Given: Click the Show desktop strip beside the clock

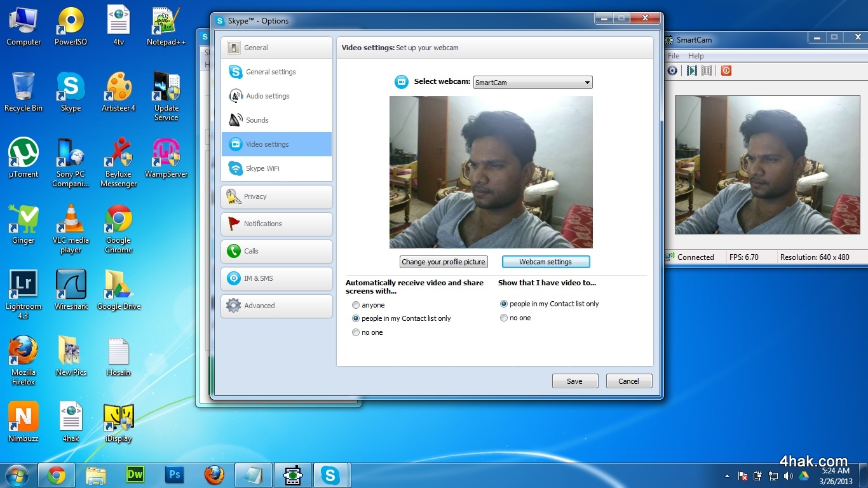Looking at the screenshot, I should pos(864,475).
